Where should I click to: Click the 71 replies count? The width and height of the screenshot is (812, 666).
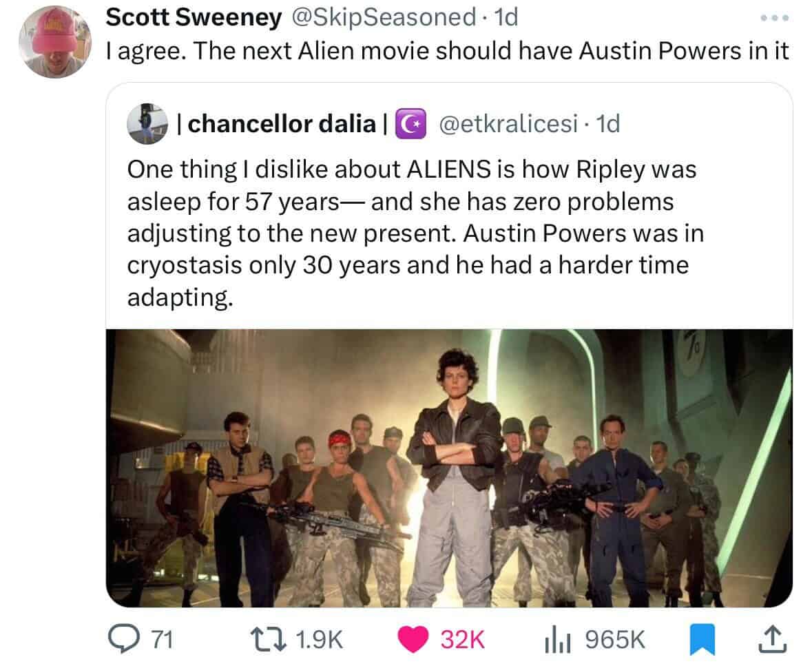pos(162,640)
